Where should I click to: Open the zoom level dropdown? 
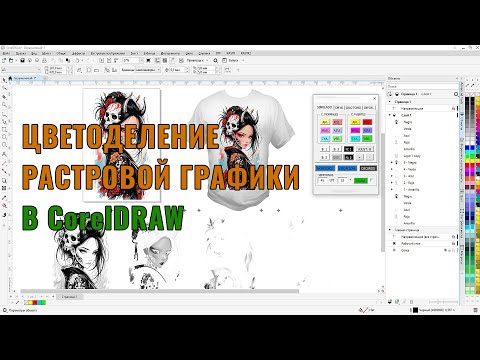coord(142,60)
